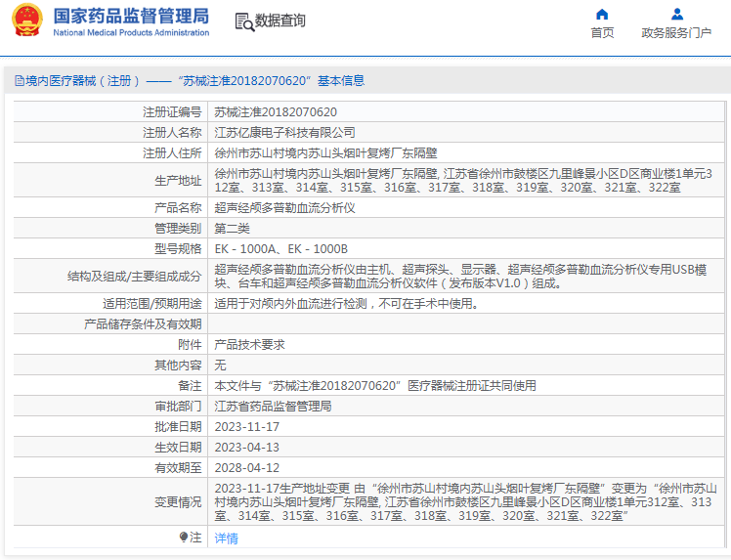Select the 生产地址 address value text
Viewport: 731px width, 560px height.
(463, 181)
